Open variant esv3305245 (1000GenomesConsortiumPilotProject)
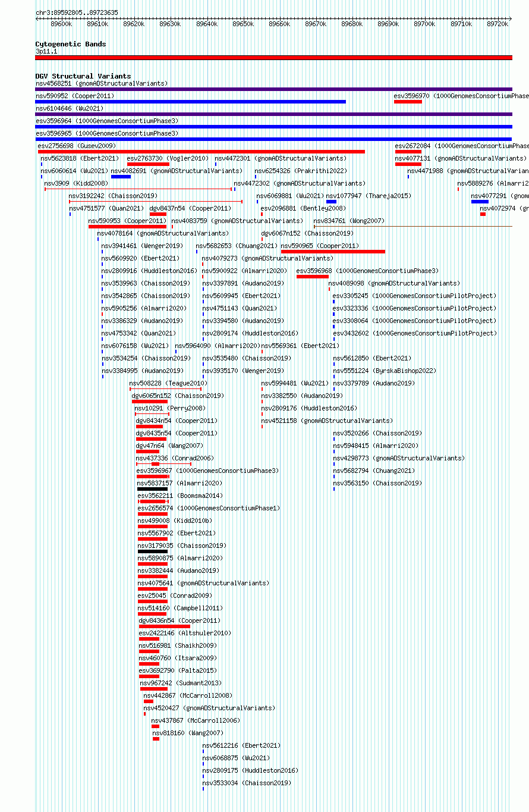The image size is (529, 812). coord(414,296)
